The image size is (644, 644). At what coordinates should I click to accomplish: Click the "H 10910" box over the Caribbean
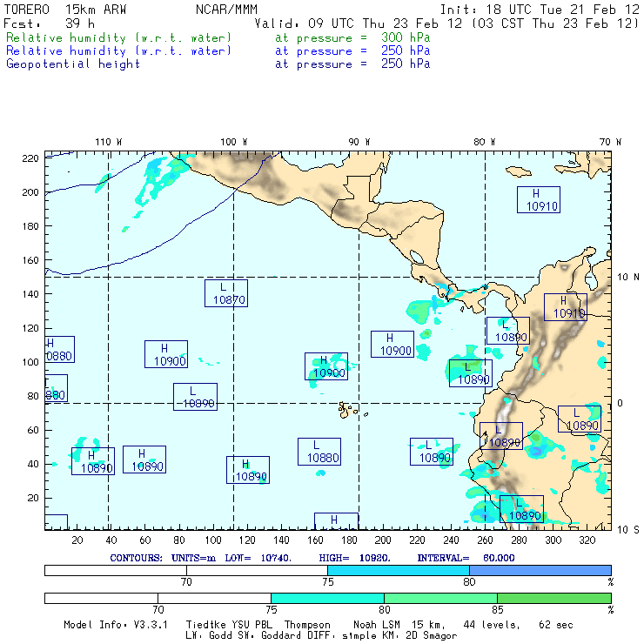pyautogui.click(x=539, y=199)
